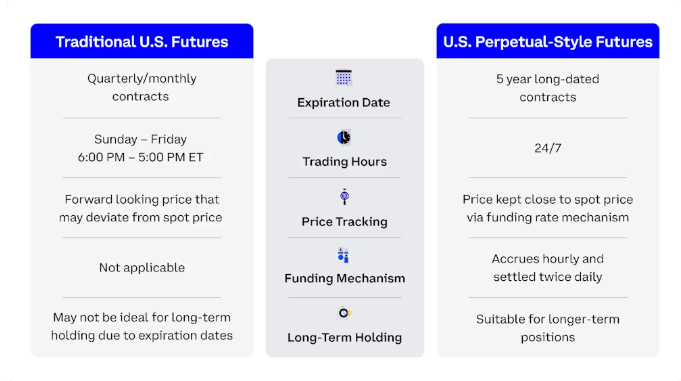The width and height of the screenshot is (681, 381).
Task: Click the Funding Mechanism icon
Action: [343, 255]
